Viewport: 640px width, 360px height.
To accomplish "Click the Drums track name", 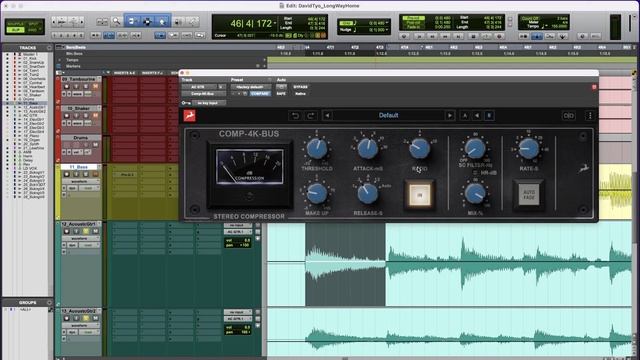I will [81, 138].
